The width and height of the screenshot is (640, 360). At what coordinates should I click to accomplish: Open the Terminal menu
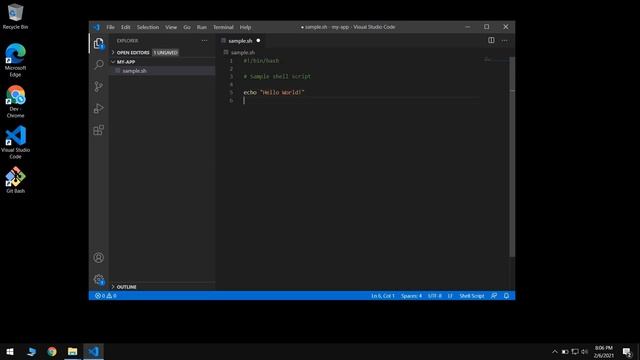(223, 27)
